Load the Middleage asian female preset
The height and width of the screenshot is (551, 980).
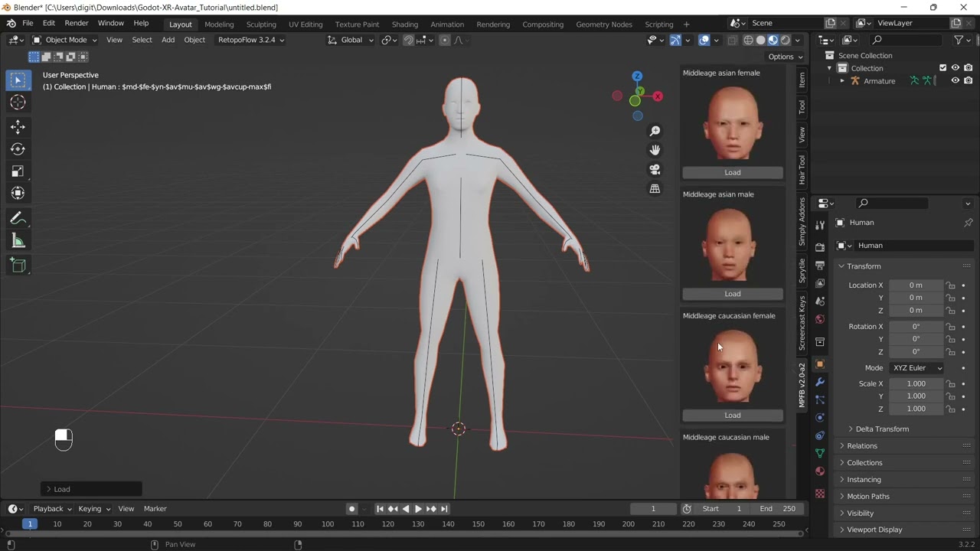coord(733,172)
